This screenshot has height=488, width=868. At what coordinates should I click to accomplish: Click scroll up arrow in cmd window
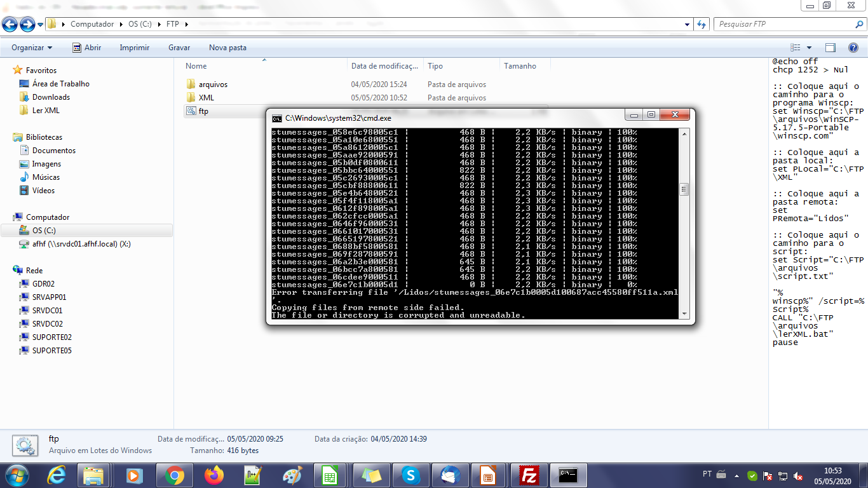pos(684,133)
